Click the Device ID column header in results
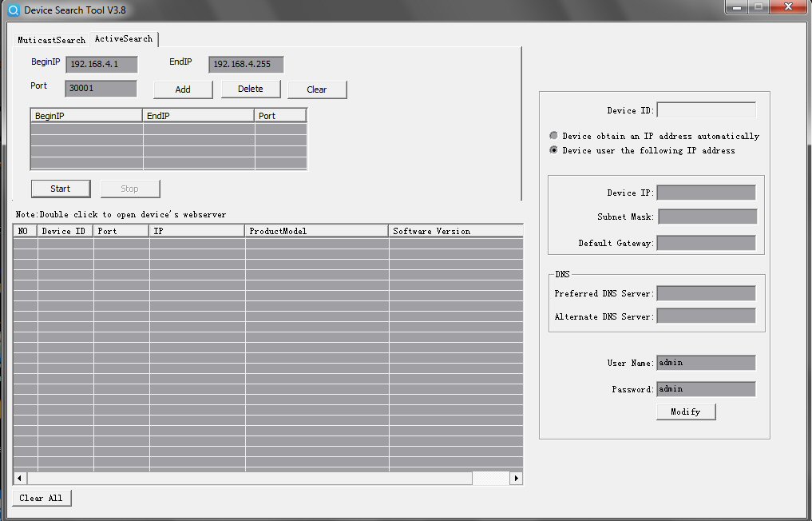The width and height of the screenshot is (812, 521). 65,231
